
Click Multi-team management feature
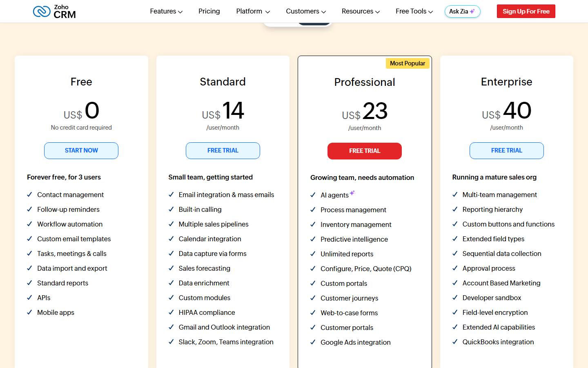click(500, 195)
